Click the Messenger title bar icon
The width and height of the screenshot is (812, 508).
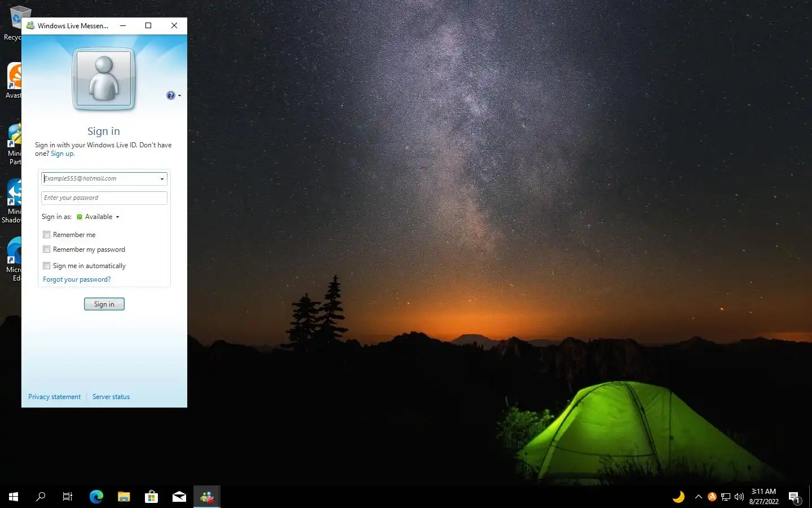pyautogui.click(x=30, y=25)
